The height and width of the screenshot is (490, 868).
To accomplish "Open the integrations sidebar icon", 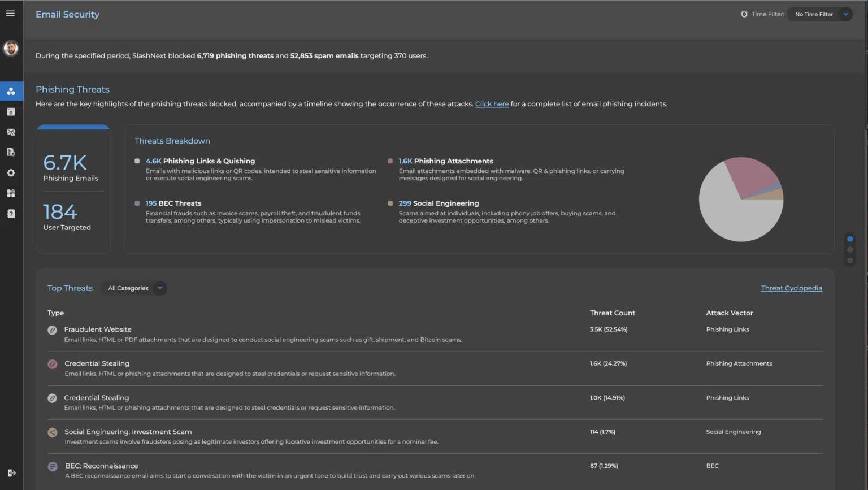I will (11, 193).
